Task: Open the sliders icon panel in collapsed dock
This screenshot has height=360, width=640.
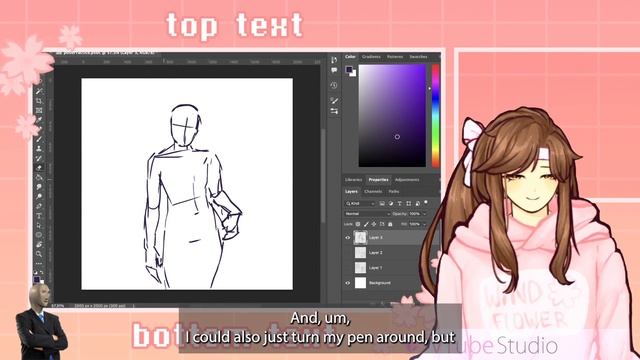Action: (334, 111)
